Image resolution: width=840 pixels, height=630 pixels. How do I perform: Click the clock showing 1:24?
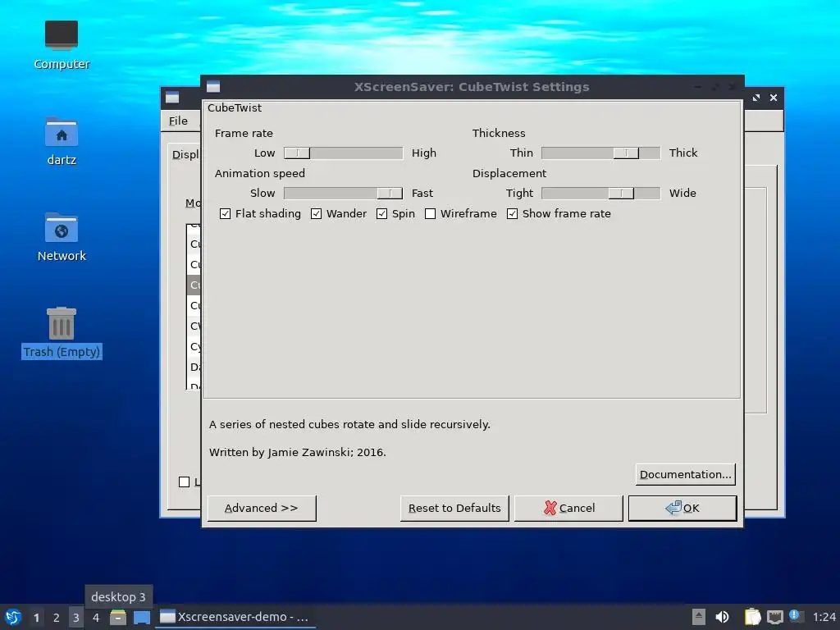(x=824, y=617)
